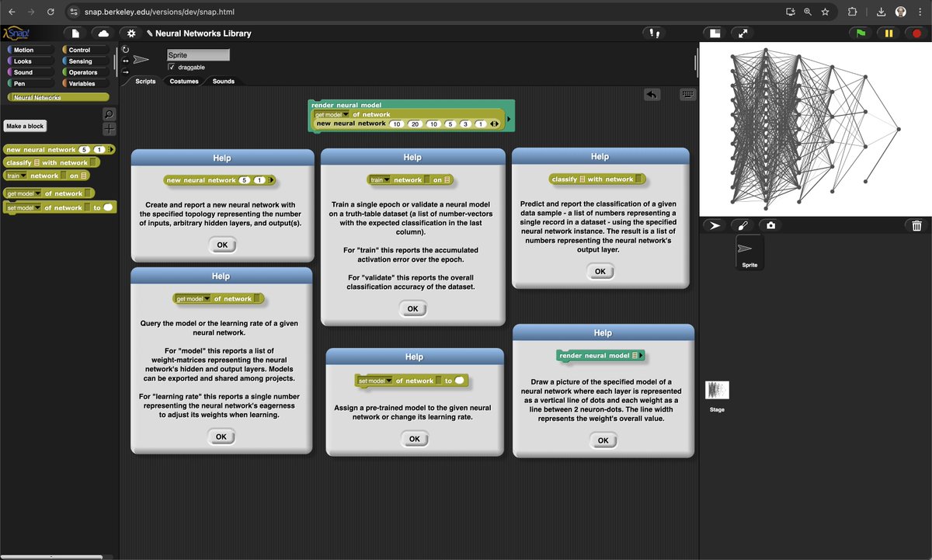Screen dimensions: 932x560
Task: Select the Motion block category
Action: (x=30, y=50)
